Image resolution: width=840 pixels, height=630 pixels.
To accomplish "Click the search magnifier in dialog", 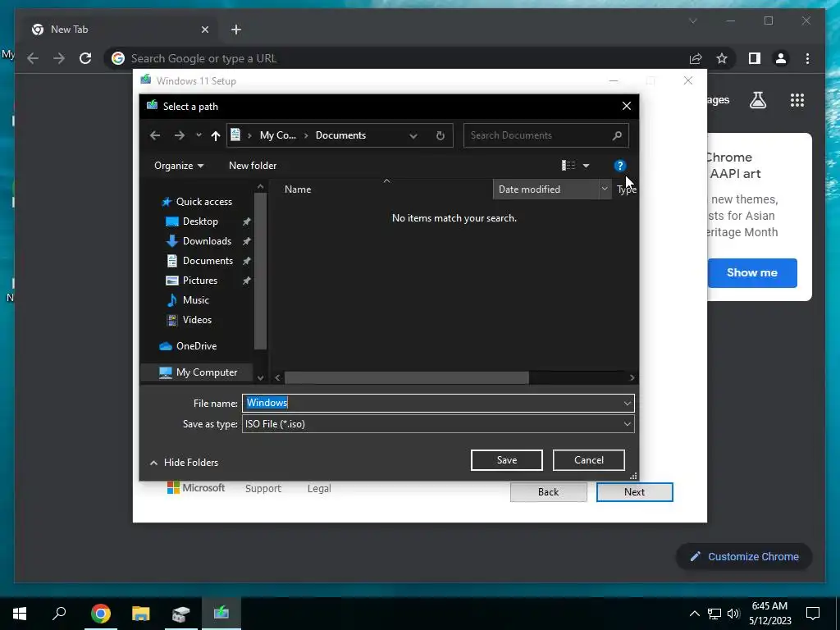I will (617, 135).
